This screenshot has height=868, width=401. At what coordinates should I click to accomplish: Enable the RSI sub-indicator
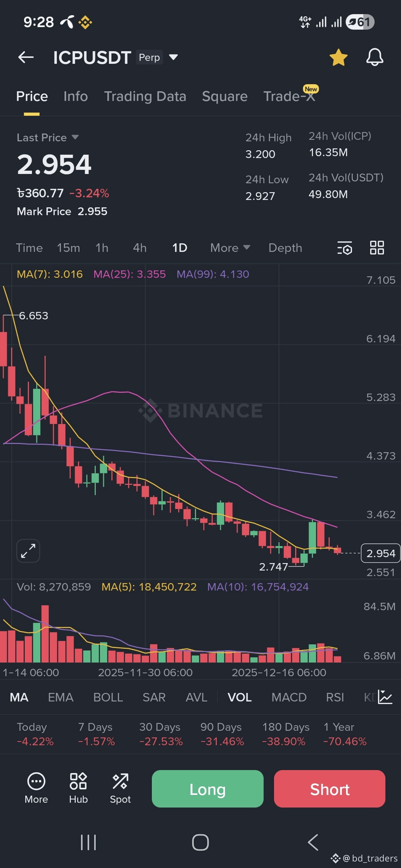[335, 697]
